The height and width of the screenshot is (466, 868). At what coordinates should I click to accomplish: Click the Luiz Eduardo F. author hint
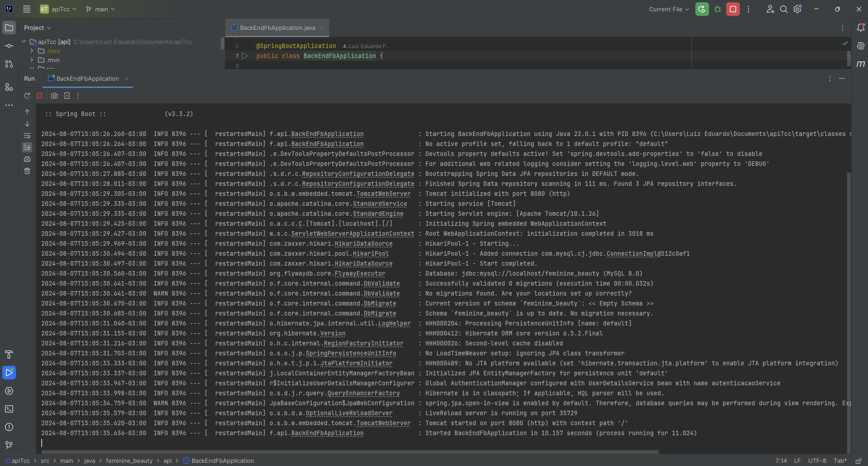pos(365,46)
